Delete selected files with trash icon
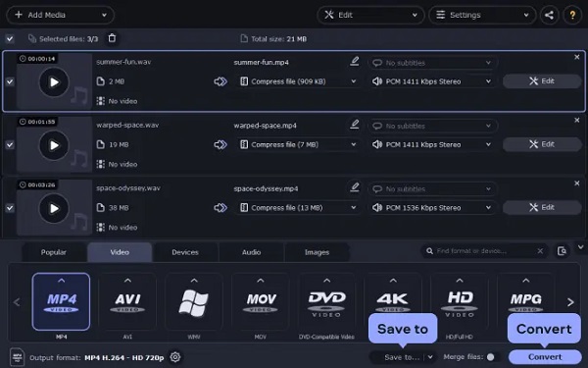Image resolution: width=588 pixels, height=368 pixels. [x=112, y=38]
